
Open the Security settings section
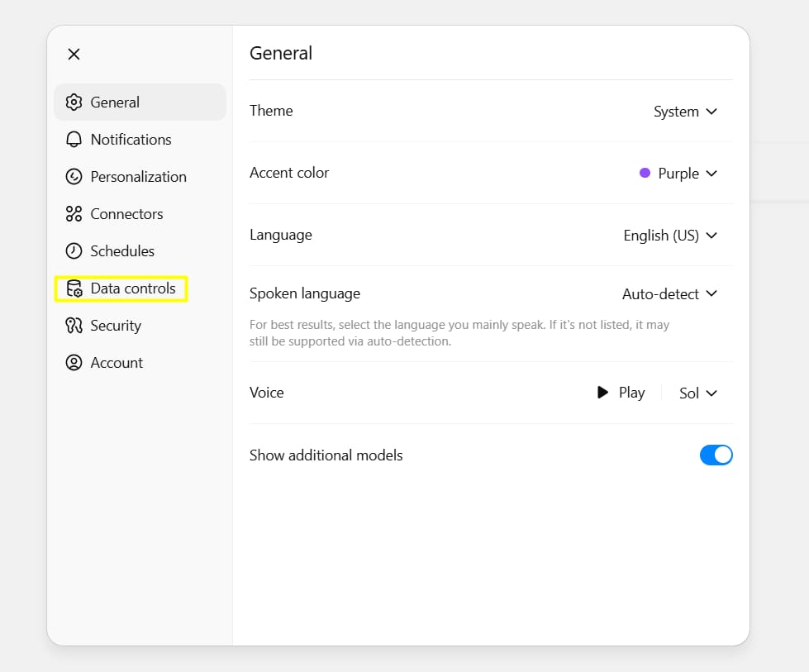(x=116, y=326)
